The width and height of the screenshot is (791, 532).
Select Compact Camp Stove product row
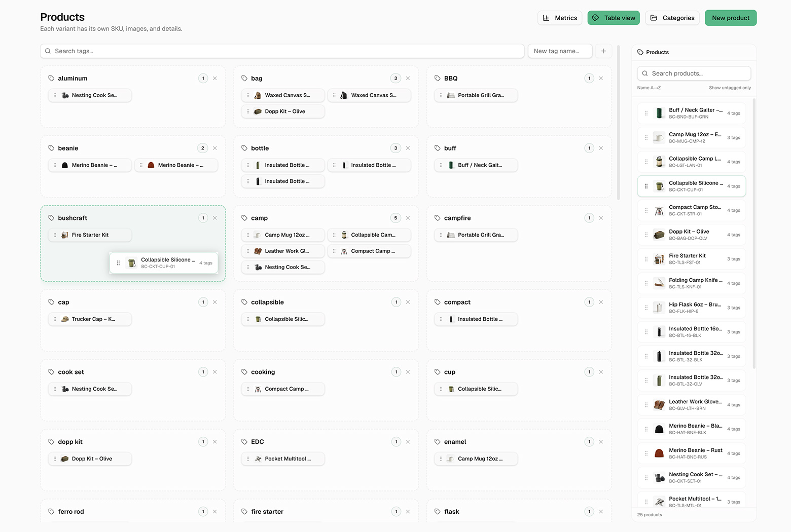[x=692, y=210]
